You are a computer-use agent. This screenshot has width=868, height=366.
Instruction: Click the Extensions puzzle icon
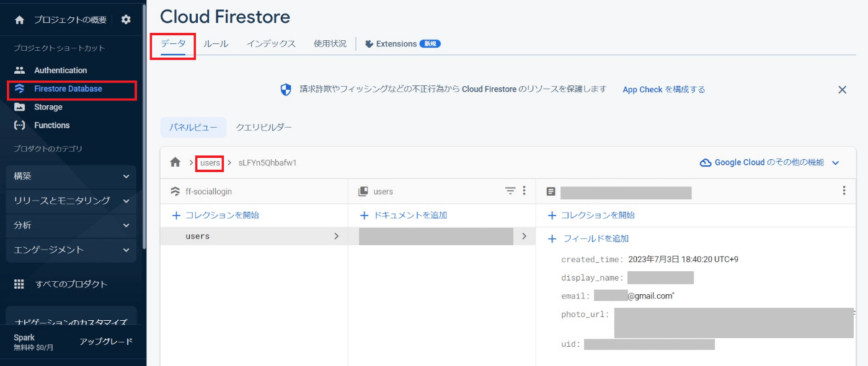click(369, 44)
